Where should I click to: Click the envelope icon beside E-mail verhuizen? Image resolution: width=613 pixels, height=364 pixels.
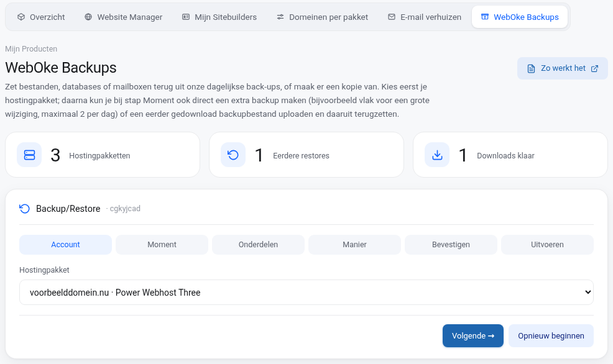click(391, 17)
